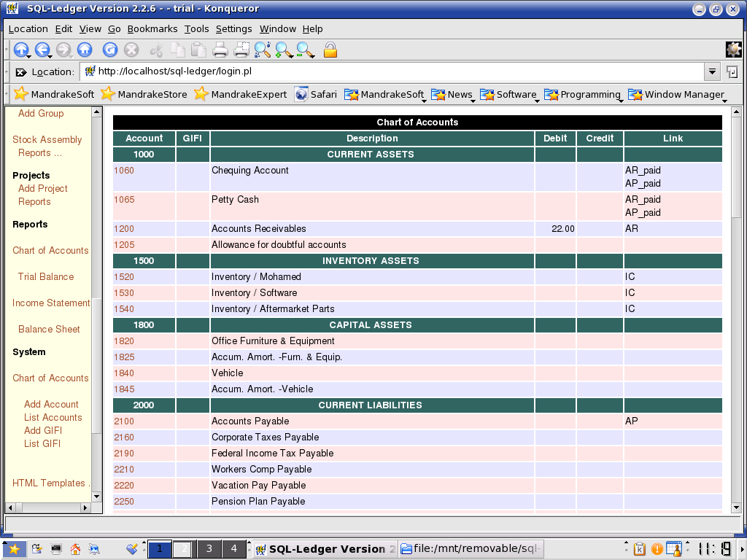The image size is (747, 560).
Task: Open Klipper clipboard from the system tray
Action: 640,548
